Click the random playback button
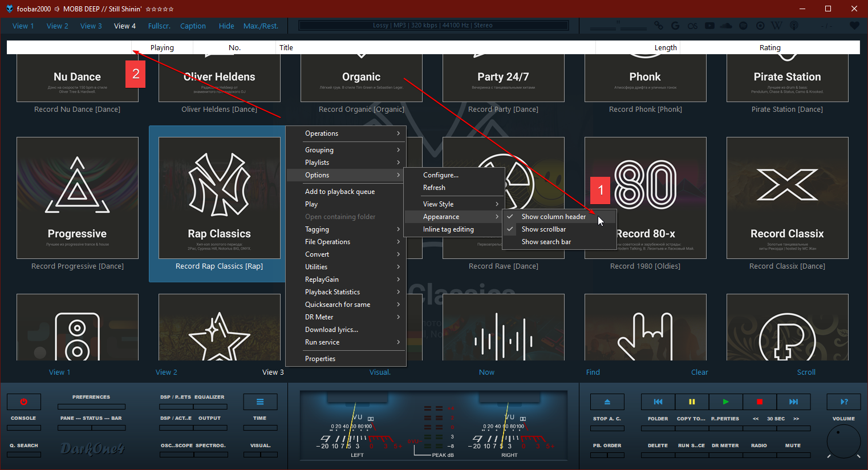The width and height of the screenshot is (868, 470). click(844, 402)
